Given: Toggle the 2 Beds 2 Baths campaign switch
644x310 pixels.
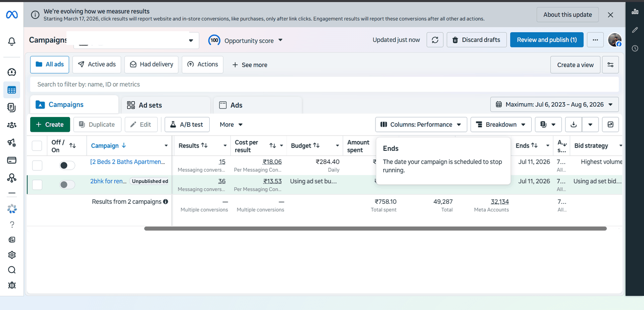Looking at the screenshot, I should coord(67,165).
